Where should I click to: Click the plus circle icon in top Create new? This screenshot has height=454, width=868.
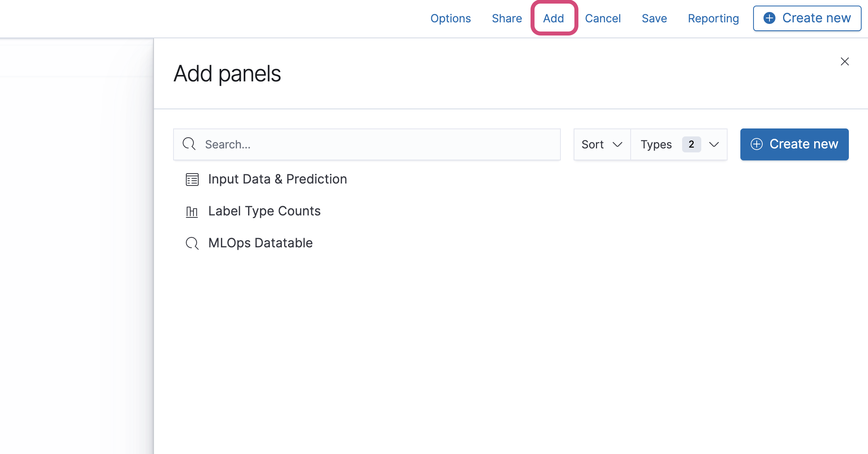tap(769, 18)
